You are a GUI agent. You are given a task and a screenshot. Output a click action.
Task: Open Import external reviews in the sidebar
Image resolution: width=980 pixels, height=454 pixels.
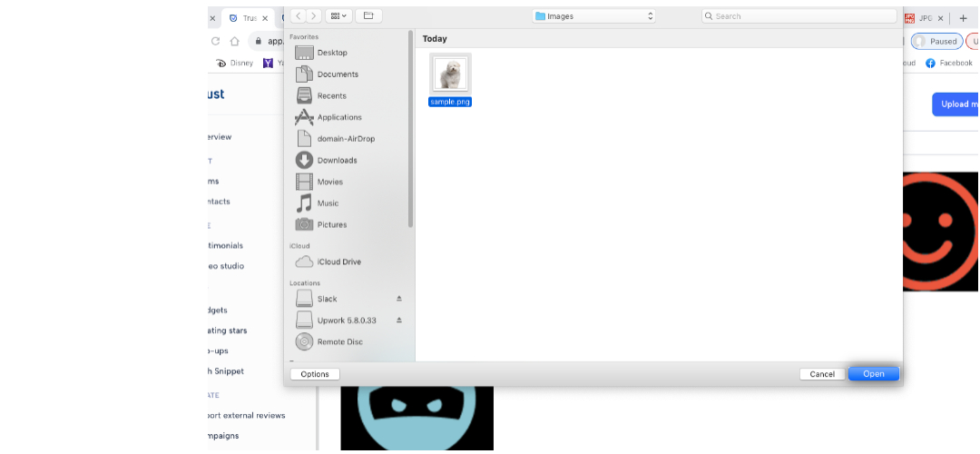[246, 415]
